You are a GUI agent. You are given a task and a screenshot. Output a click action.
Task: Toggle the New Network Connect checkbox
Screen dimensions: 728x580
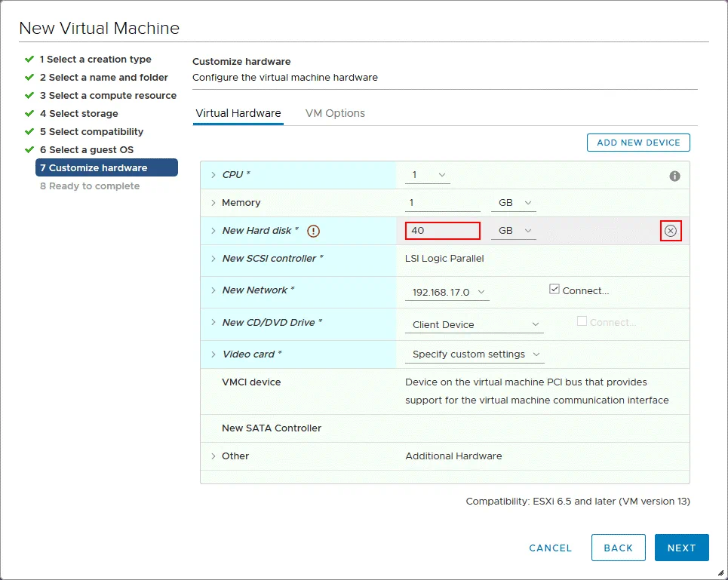tap(554, 289)
